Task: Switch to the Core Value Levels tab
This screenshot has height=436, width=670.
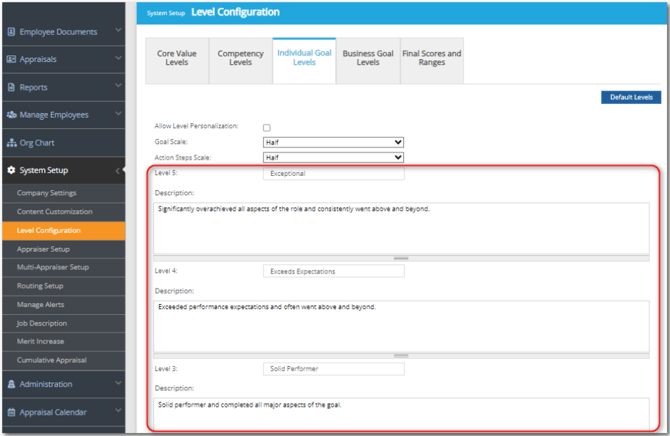Action: (177, 59)
